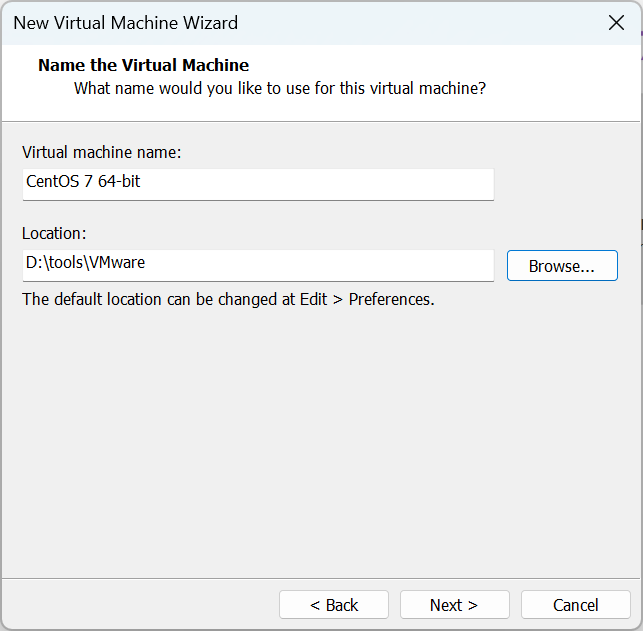Click 'D:\tools' portion of the location path
Screen dimensions: 643x631
coord(54,265)
